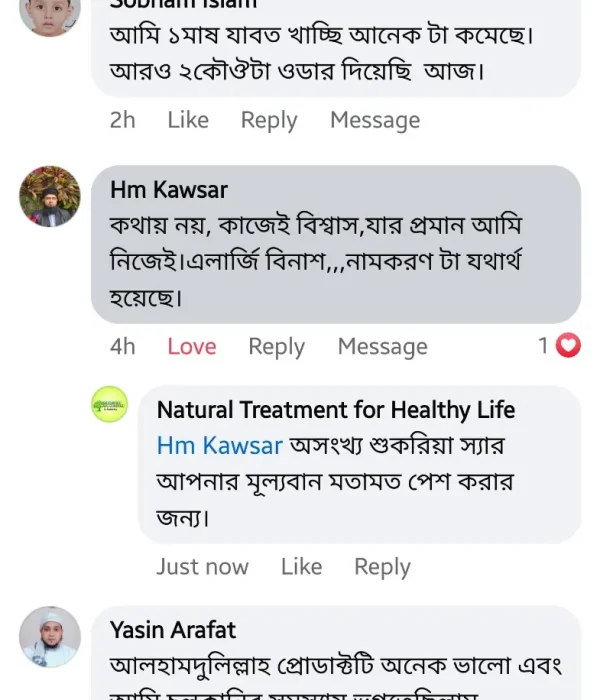The image size is (600, 700).
Task: Reply to the 2h old comment
Action: tap(269, 120)
